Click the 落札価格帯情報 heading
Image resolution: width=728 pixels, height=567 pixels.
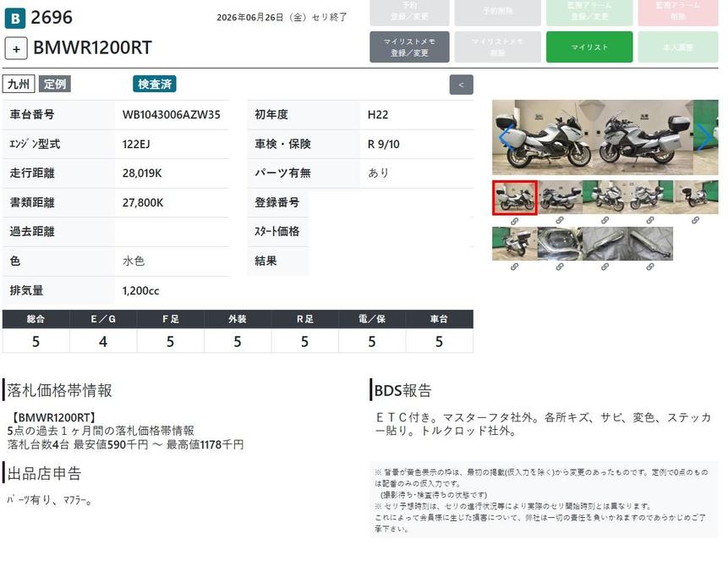point(59,390)
